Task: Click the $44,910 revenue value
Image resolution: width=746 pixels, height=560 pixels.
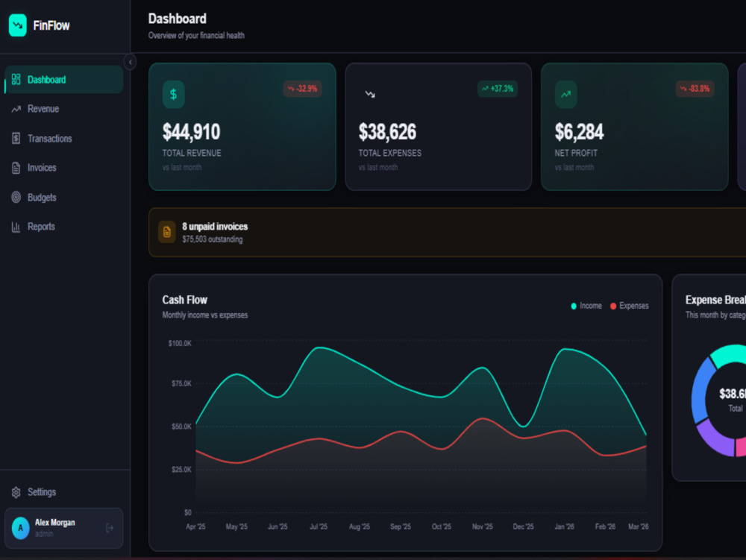Action: point(191,132)
